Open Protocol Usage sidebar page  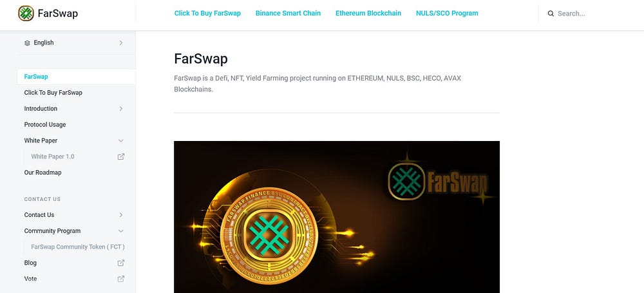click(45, 124)
